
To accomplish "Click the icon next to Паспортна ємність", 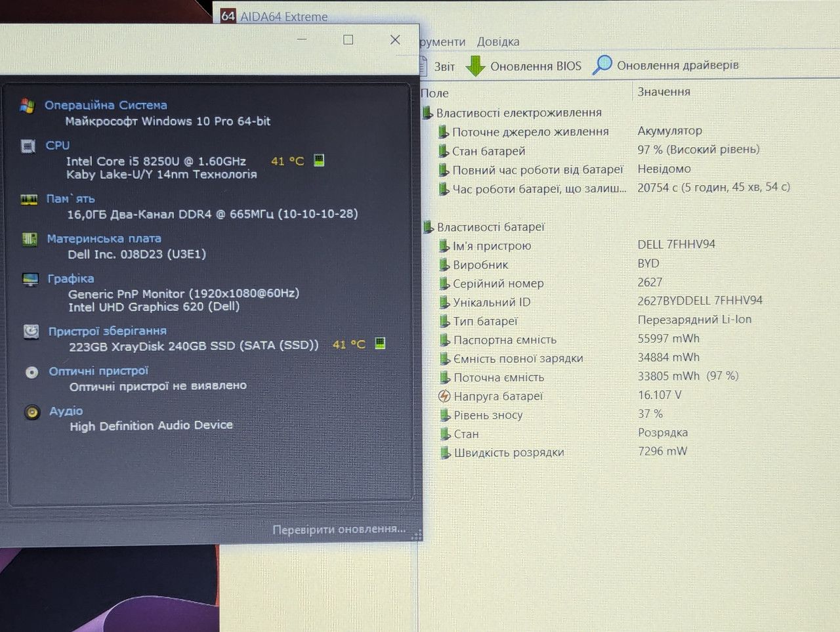I will (445, 340).
